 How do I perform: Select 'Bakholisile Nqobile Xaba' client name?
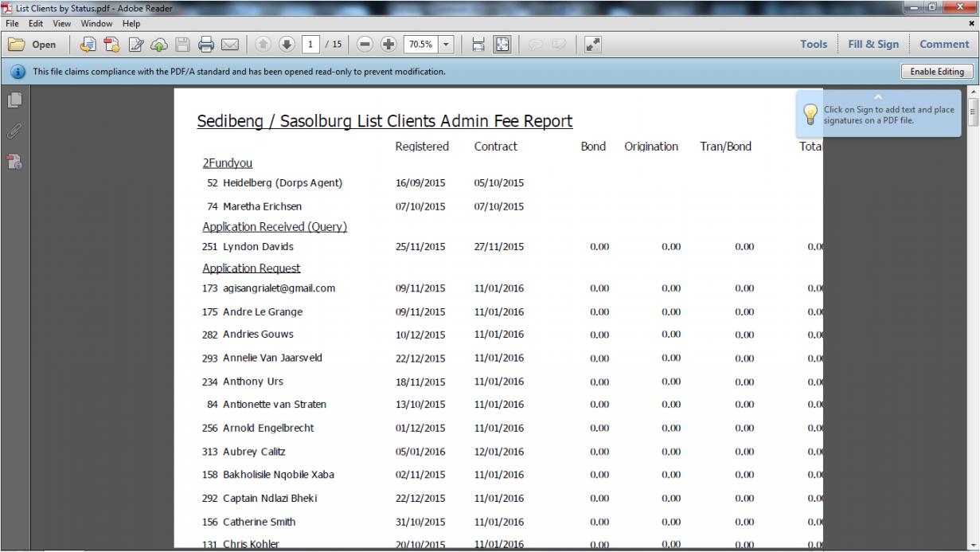(x=279, y=475)
